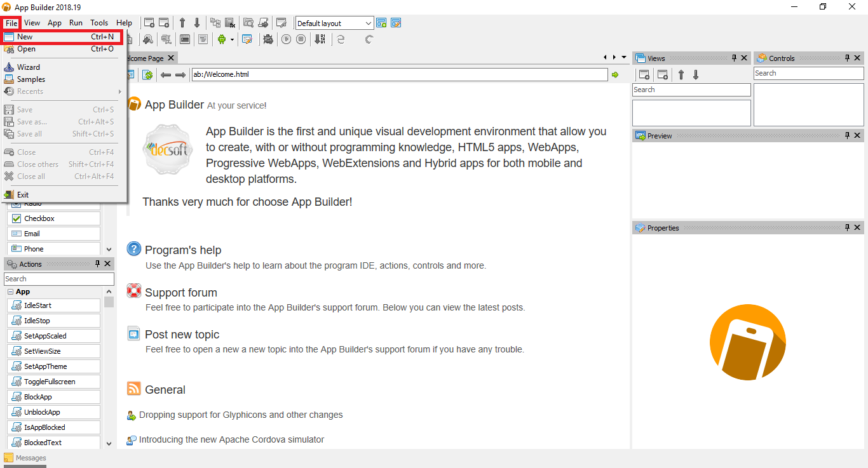The width and height of the screenshot is (868, 468).
Task: Run the app in Microsoft Edge
Action: (x=341, y=39)
